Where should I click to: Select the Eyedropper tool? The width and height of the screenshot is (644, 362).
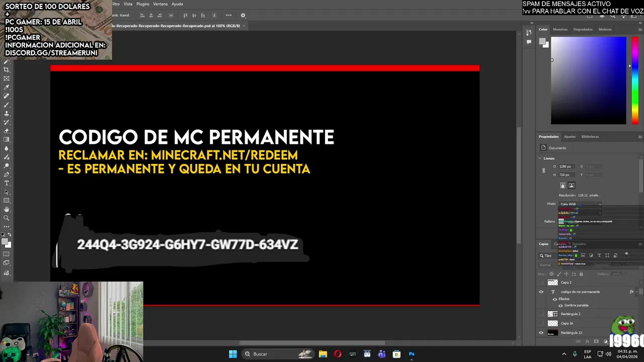7,87
